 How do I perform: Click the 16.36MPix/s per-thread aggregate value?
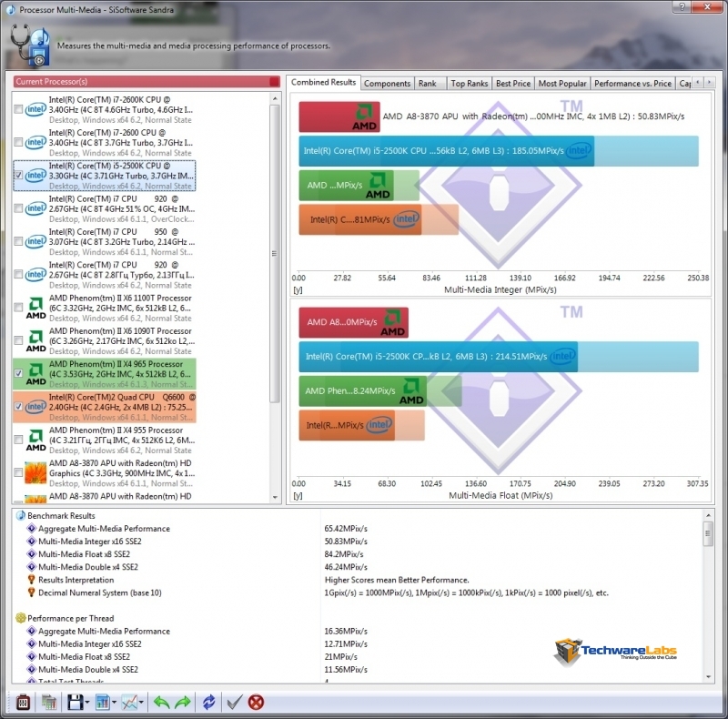pyautogui.click(x=346, y=632)
